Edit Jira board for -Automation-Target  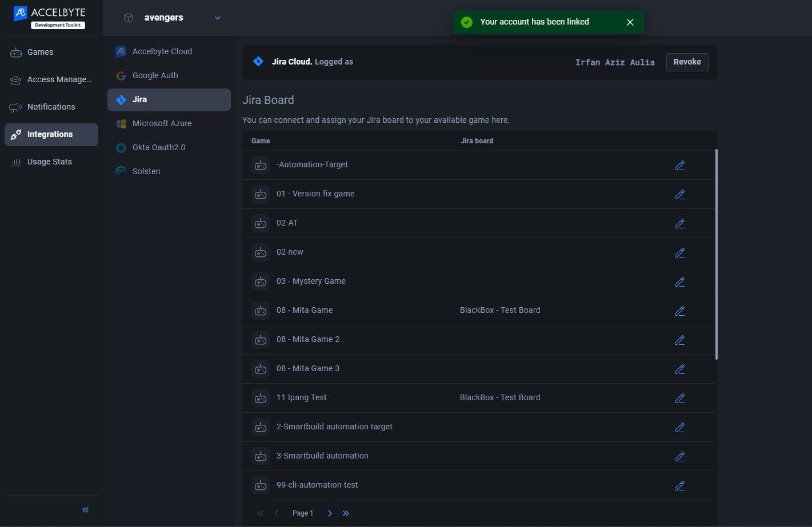679,165
